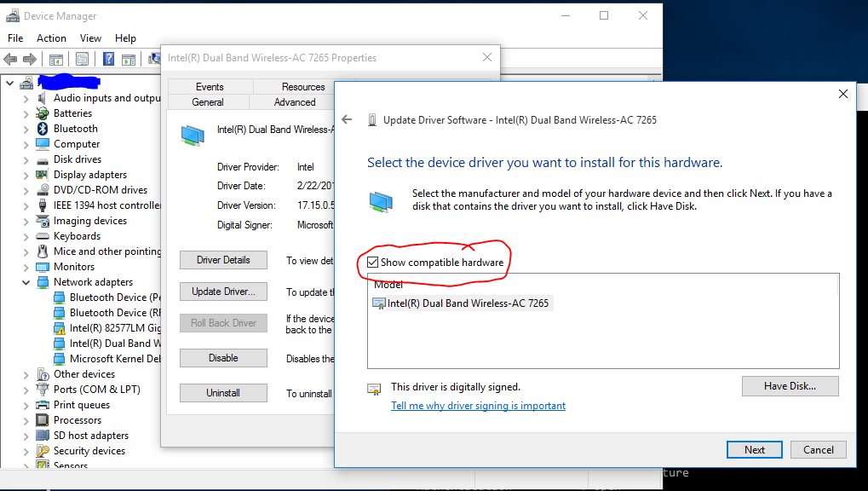Uncheck Show compatible hardware
868x491 pixels.
point(373,263)
